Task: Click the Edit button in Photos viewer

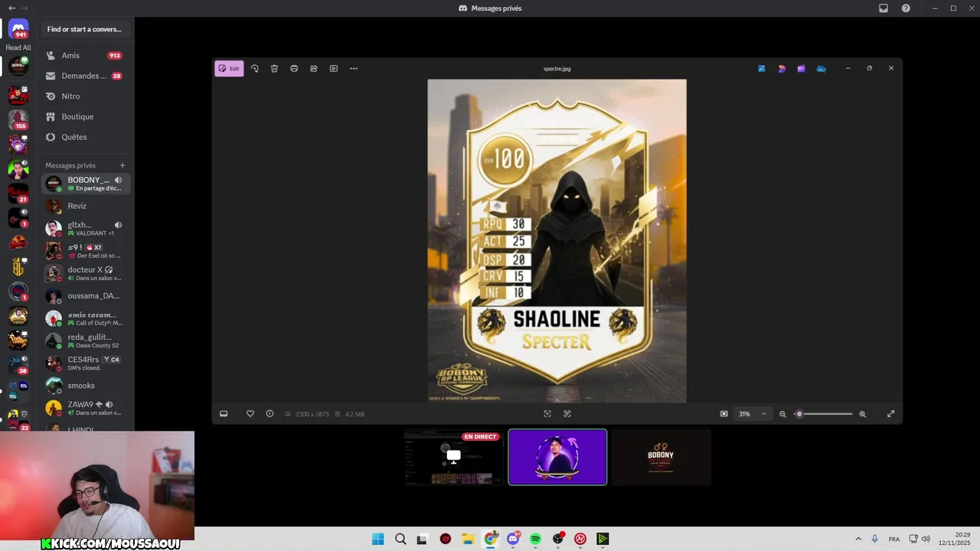Action: click(229, 69)
